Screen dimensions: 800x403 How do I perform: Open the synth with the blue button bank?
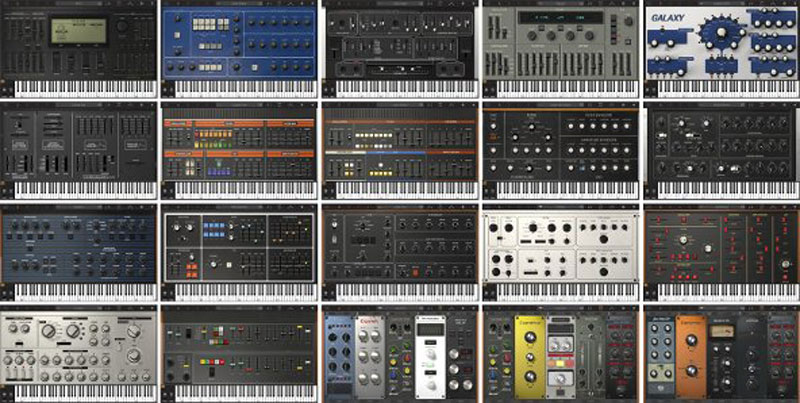click(239, 253)
